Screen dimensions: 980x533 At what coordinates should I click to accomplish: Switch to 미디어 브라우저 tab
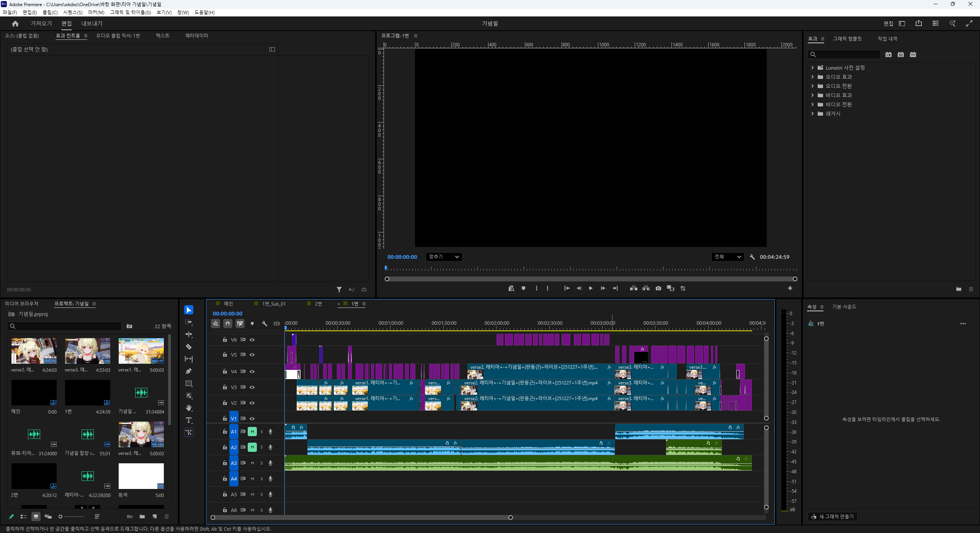pyautogui.click(x=22, y=304)
